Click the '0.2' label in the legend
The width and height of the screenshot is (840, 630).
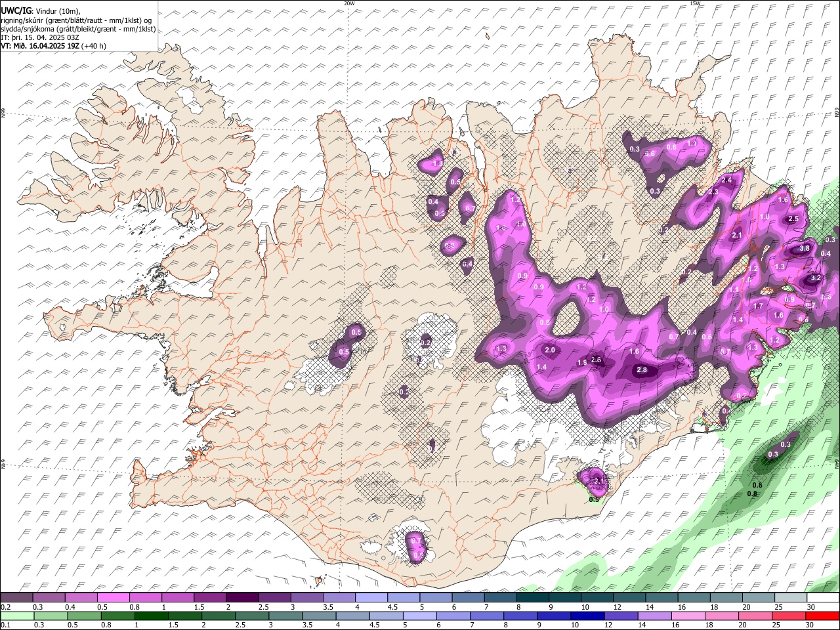tap(5, 607)
